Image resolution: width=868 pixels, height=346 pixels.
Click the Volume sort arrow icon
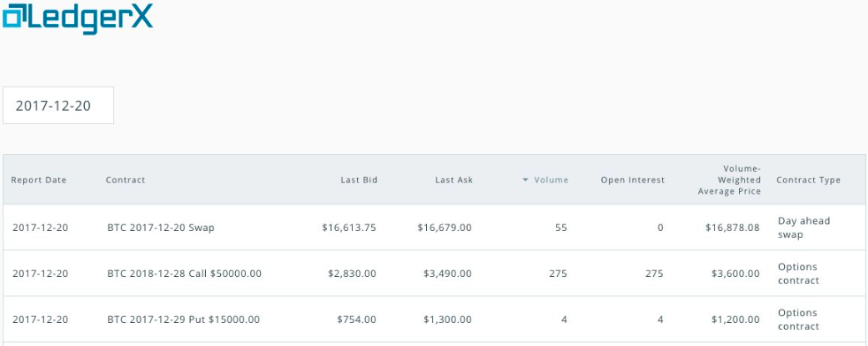(x=525, y=180)
